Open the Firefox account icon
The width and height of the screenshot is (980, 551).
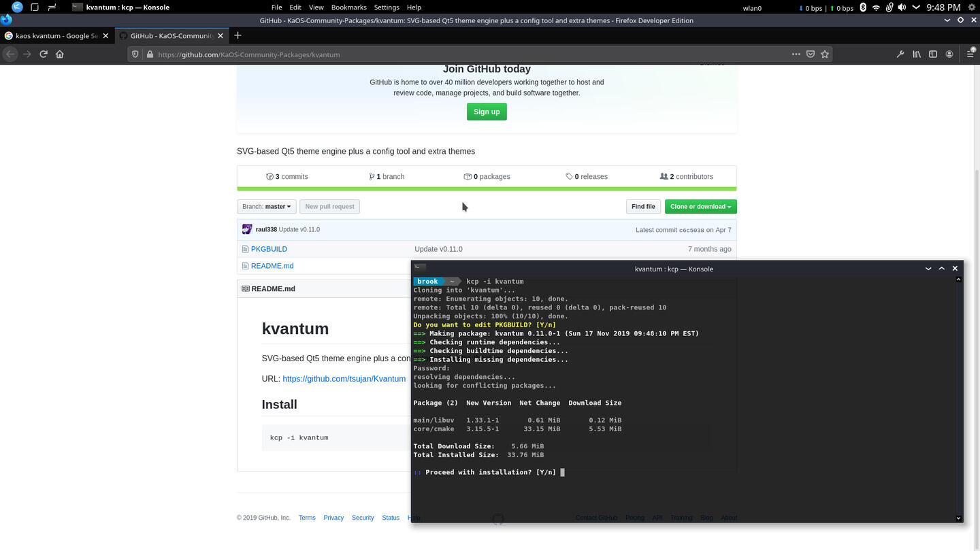click(x=949, y=54)
